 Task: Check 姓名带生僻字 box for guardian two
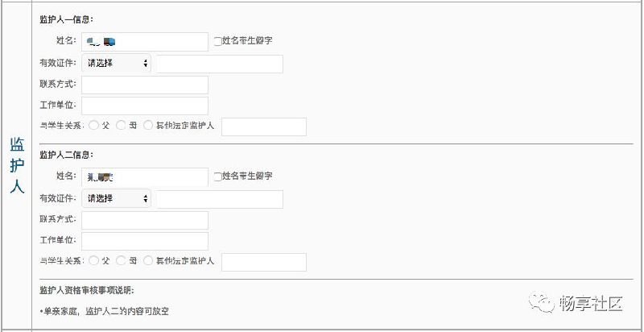tap(217, 176)
